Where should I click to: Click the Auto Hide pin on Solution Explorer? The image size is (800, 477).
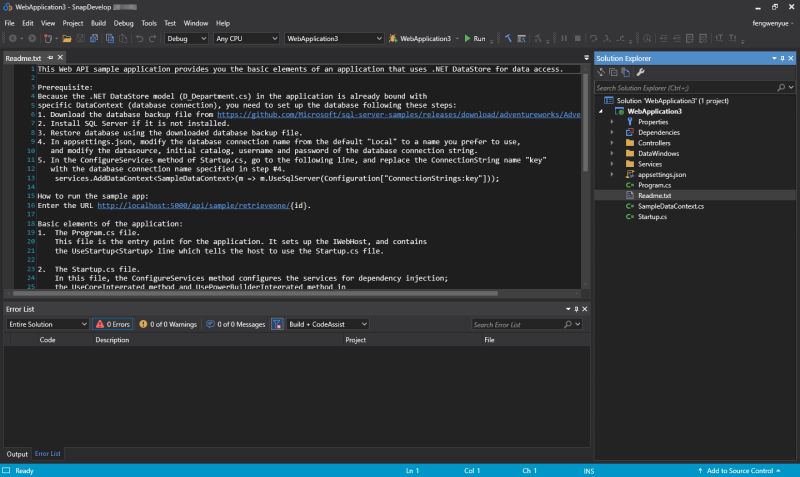(782, 58)
